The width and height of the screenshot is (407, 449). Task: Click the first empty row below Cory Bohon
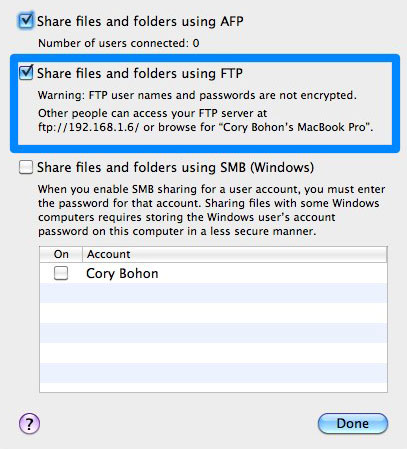click(x=213, y=293)
